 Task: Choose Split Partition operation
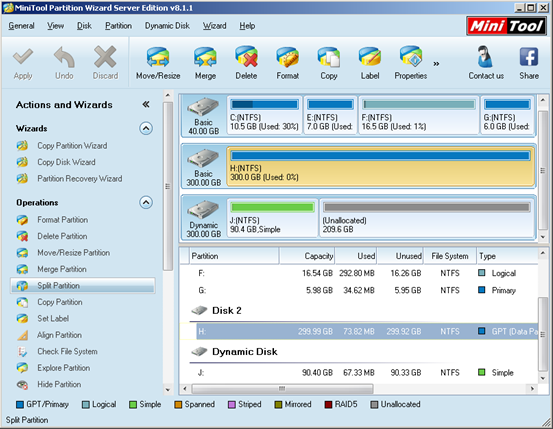[x=83, y=286]
